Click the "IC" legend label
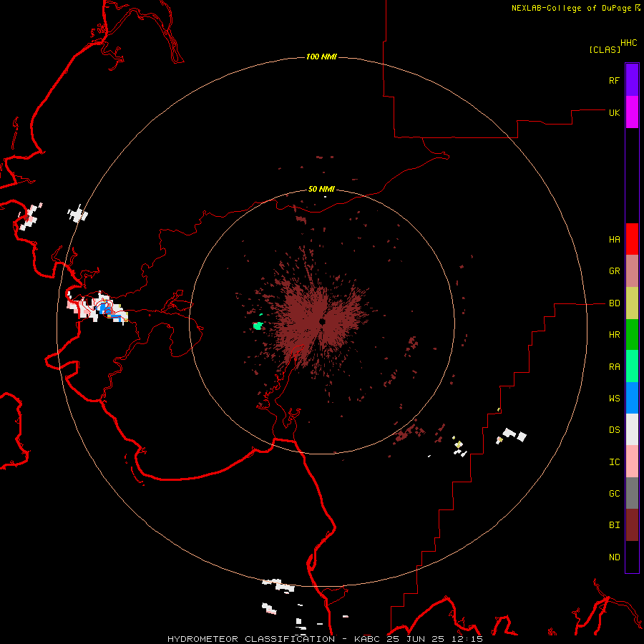644x644 pixels. tap(614, 462)
